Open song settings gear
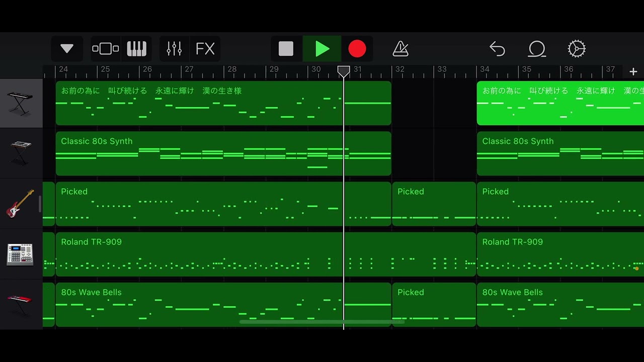Screen dimensions: 644x362 576,49
